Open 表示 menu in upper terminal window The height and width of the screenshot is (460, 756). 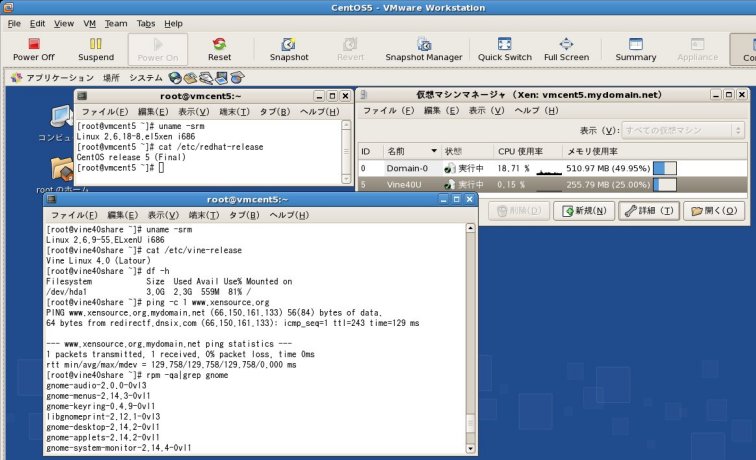(194, 112)
